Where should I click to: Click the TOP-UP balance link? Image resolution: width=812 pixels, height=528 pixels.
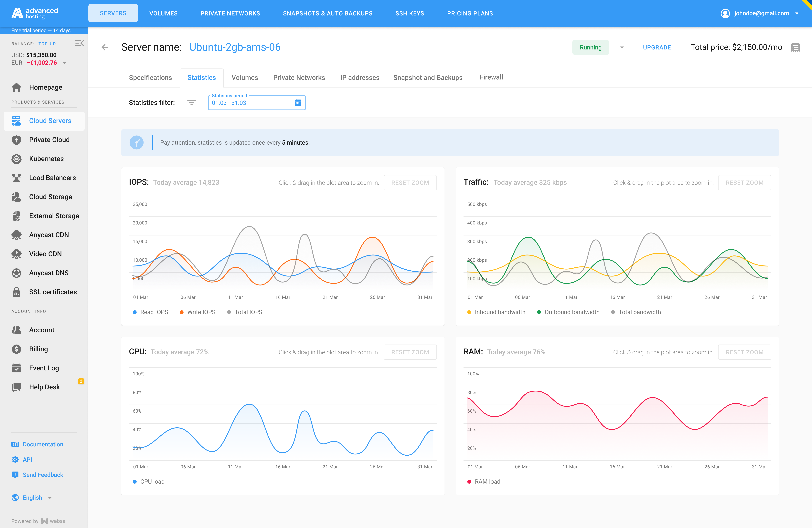pos(47,44)
